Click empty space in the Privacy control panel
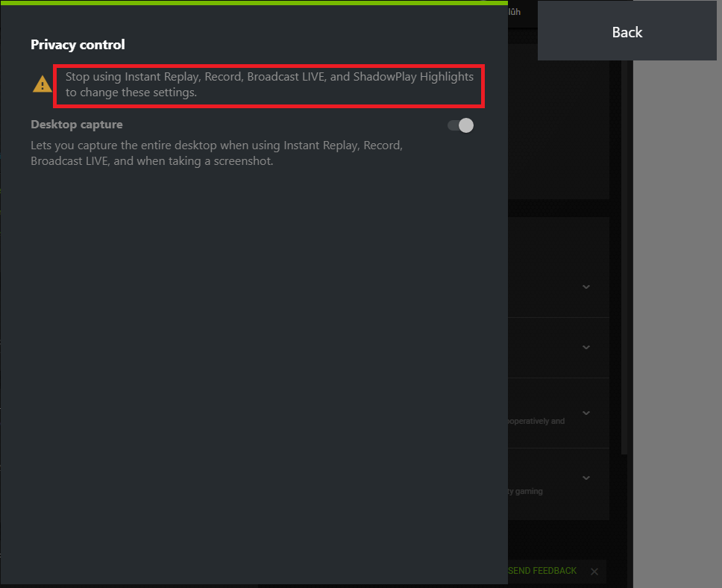722x588 pixels. tap(254, 369)
